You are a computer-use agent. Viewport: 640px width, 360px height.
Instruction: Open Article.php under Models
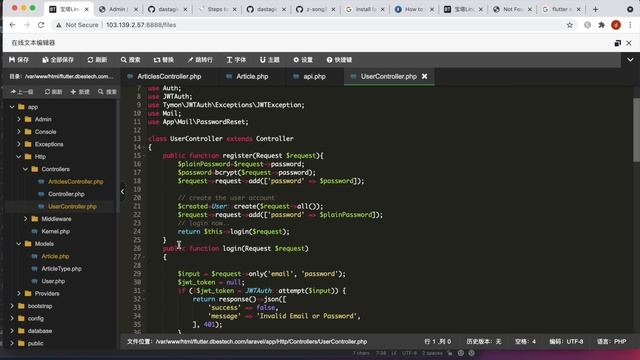55,256
